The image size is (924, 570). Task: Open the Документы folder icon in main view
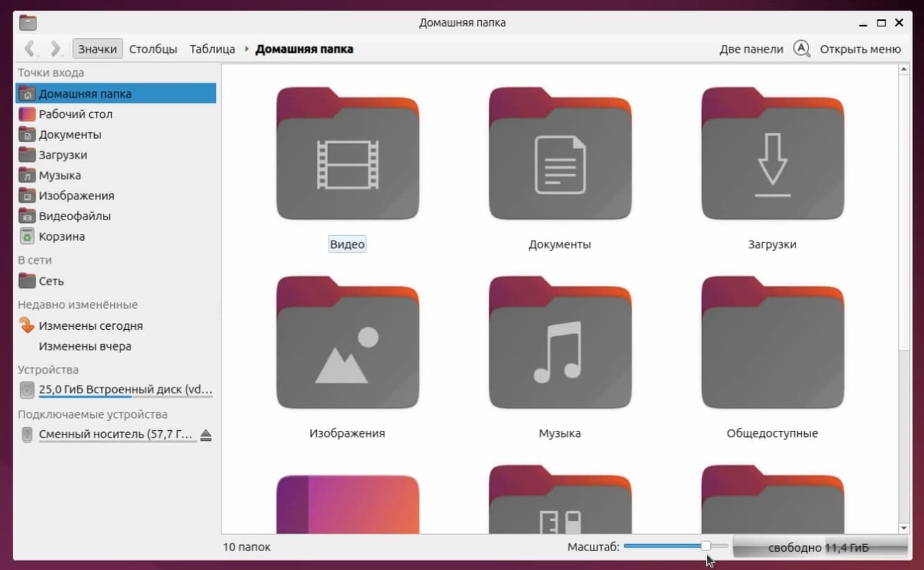click(560, 154)
